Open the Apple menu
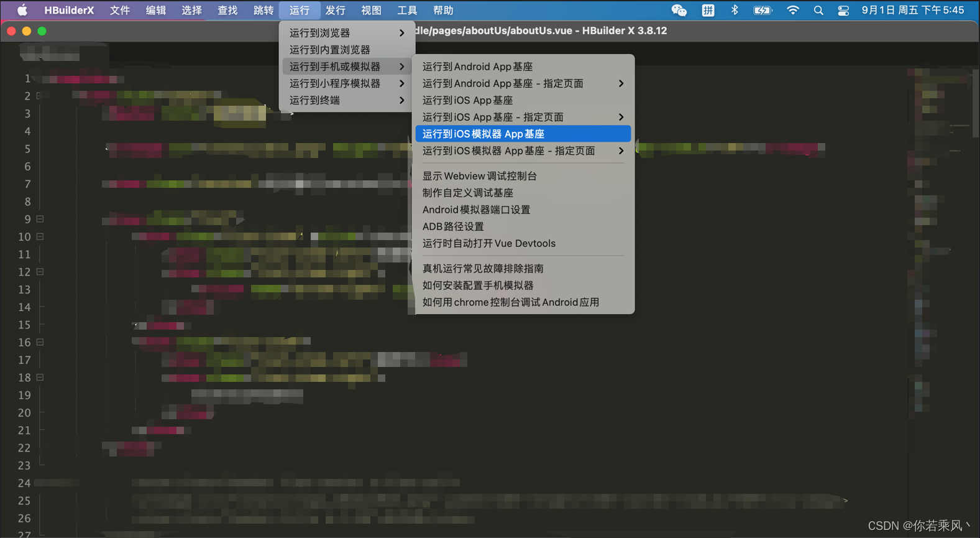The width and height of the screenshot is (980, 538). pyautogui.click(x=22, y=10)
